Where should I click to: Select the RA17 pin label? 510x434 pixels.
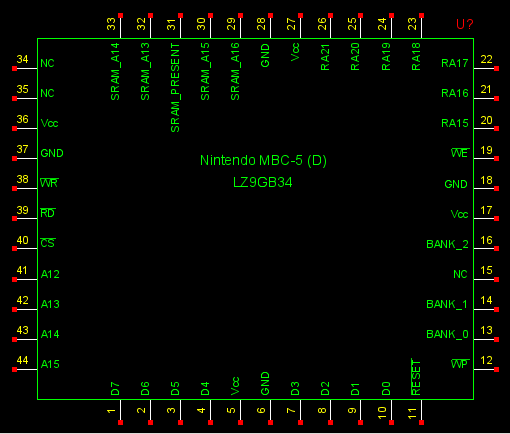point(455,63)
